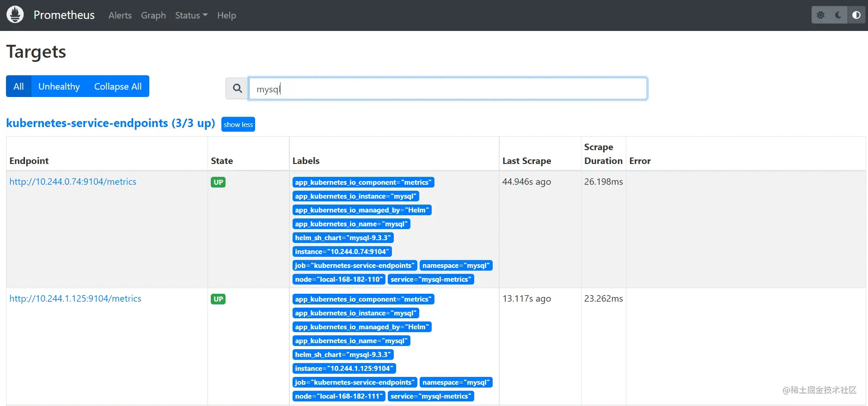868x406 pixels.
Task: Open the Help menu item
Action: (x=226, y=15)
